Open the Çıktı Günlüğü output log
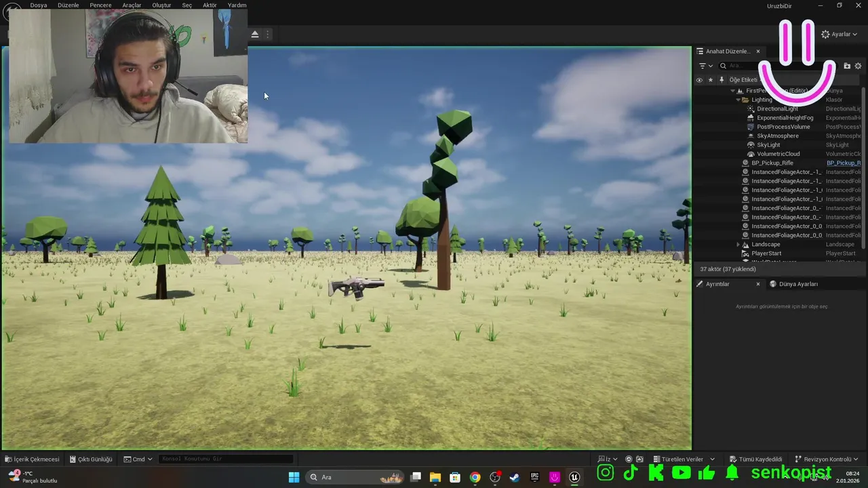Screen dimensions: 868x488 91,459
